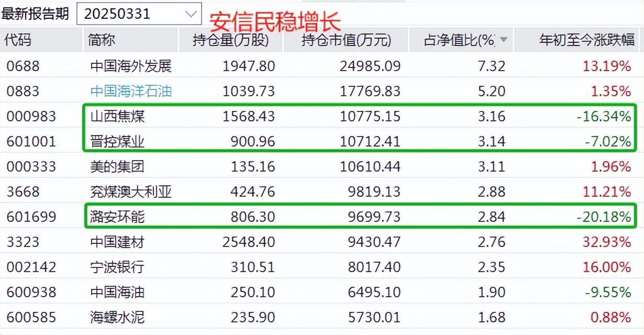
Task: Click stock code 0883
Action: coord(23,91)
